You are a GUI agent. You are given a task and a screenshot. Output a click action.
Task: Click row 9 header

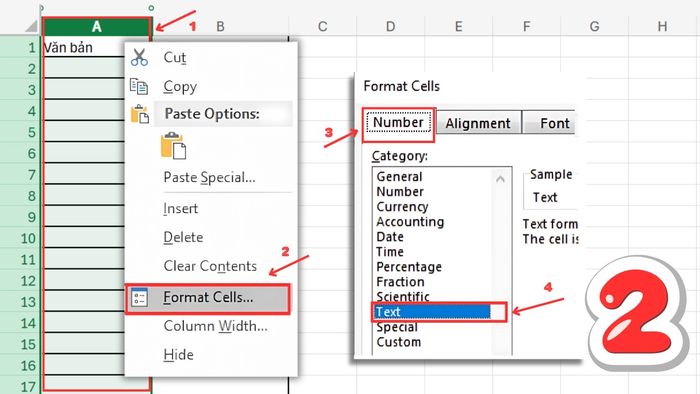pyautogui.click(x=20, y=217)
